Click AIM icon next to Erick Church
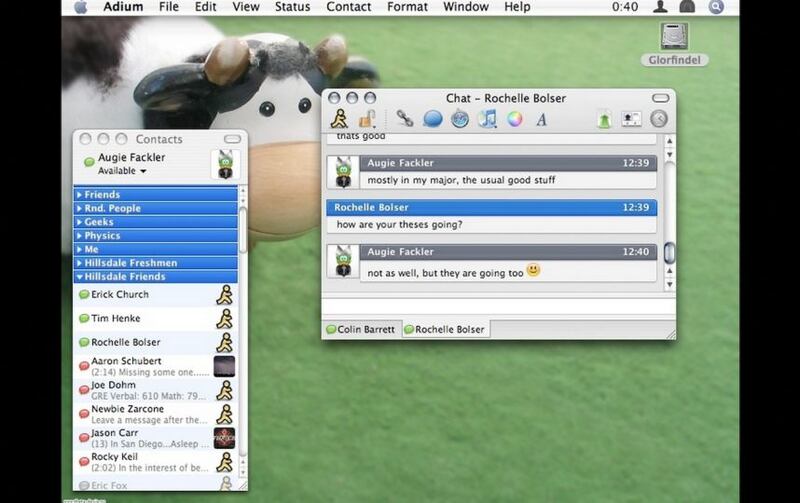 [224, 295]
